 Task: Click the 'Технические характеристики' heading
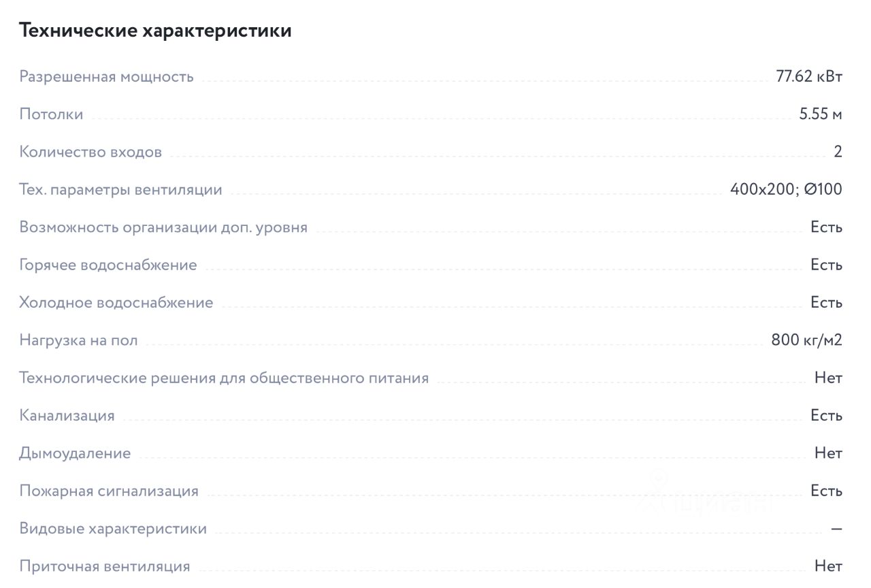click(x=155, y=31)
